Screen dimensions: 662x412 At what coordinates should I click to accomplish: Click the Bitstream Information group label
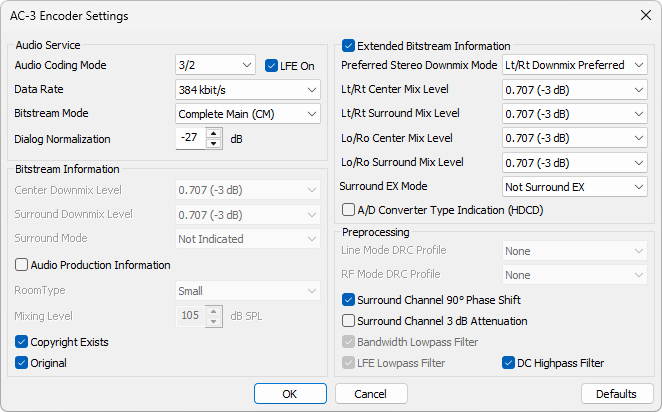(x=67, y=169)
